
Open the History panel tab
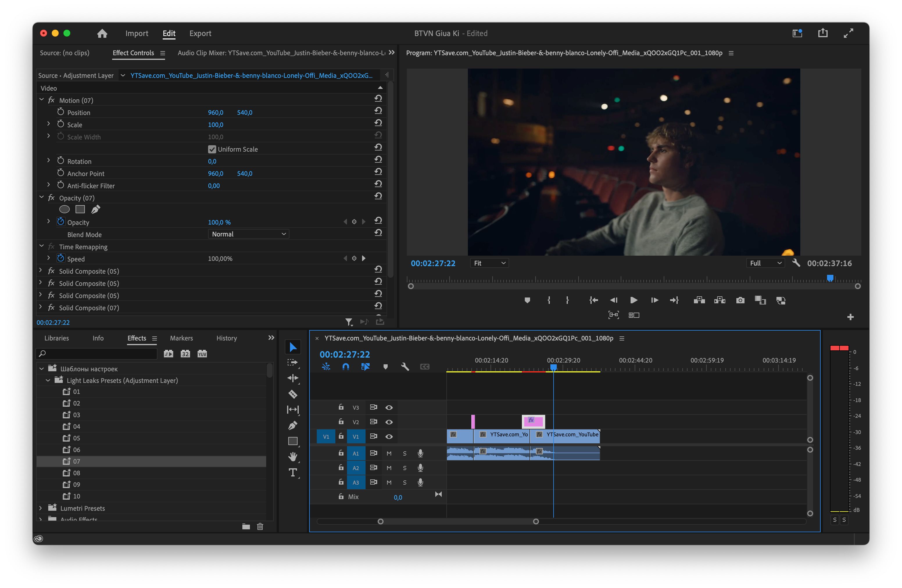coord(227,338)
